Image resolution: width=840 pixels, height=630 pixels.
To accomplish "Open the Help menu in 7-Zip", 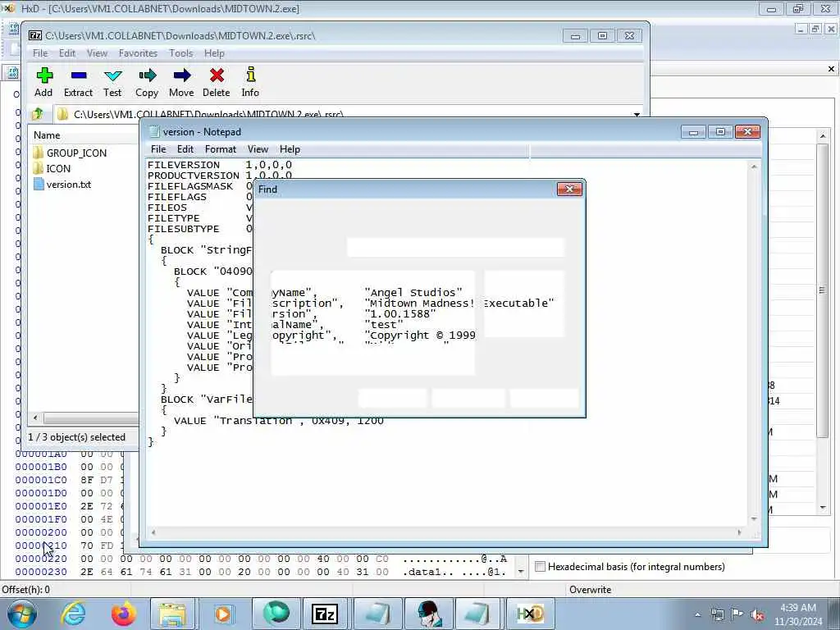I will click(214, 53).
